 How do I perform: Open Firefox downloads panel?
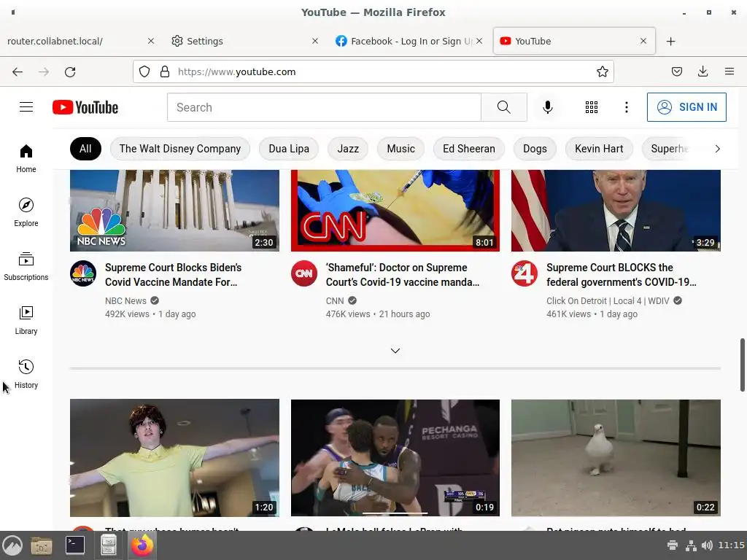pyautogui.click(x=703, y=72)
